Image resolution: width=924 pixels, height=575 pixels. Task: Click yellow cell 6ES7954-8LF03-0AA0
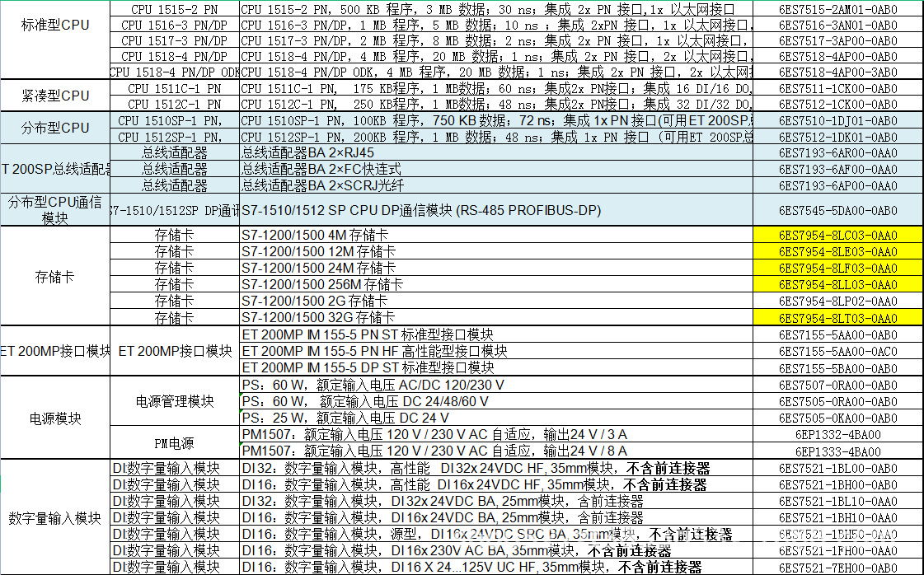click(x=838, y=268)
